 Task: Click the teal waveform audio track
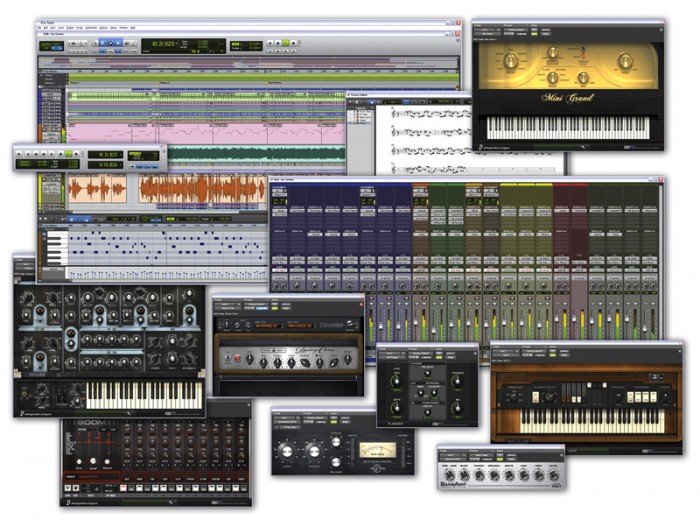(x=255, y=154)
